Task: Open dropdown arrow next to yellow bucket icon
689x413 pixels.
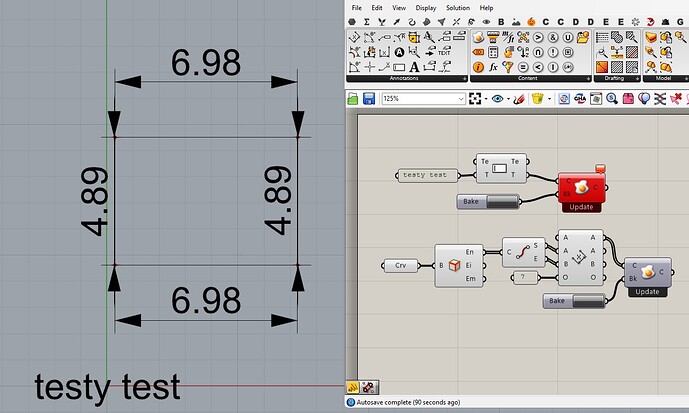Action: click(548, 99)
